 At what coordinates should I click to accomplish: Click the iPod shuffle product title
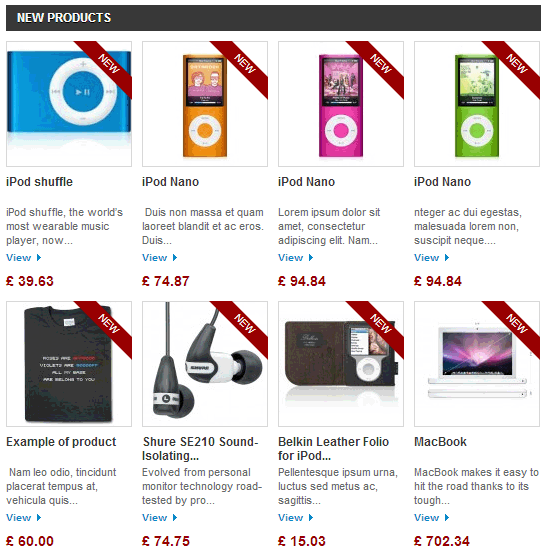[39, 182]
